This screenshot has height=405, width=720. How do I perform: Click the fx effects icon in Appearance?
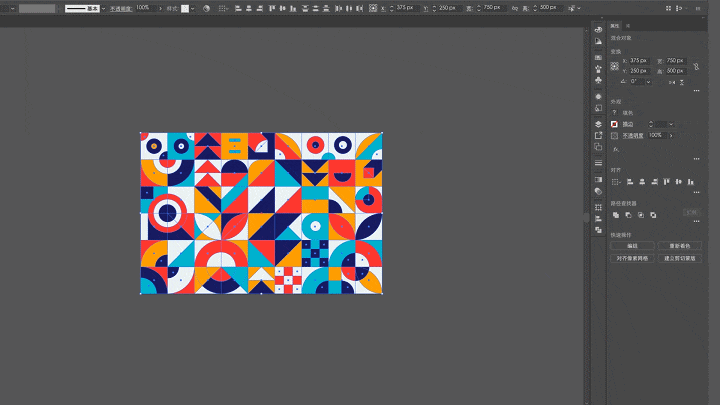pyautogui.click(x=616, y=148)
